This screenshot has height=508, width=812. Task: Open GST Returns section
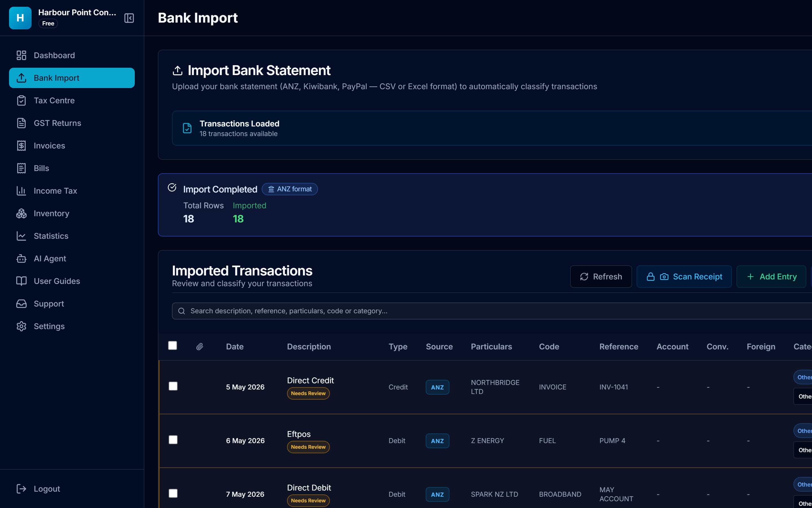pos(72,123)
